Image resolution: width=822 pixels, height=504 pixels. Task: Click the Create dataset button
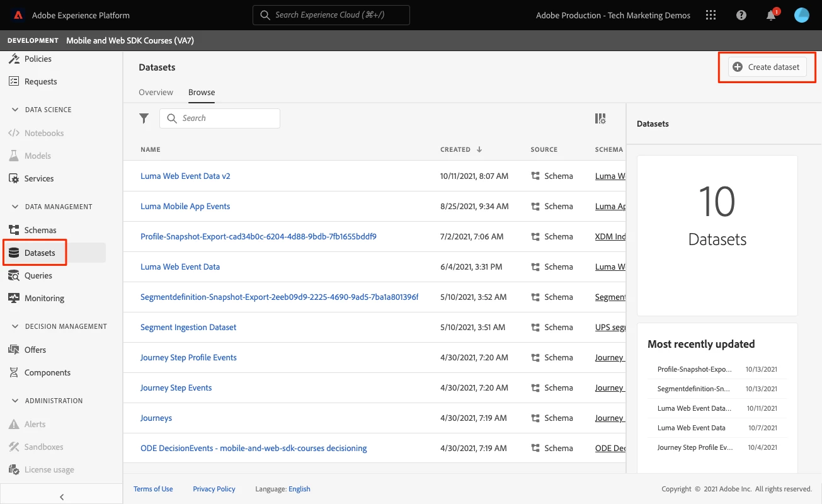767,67
